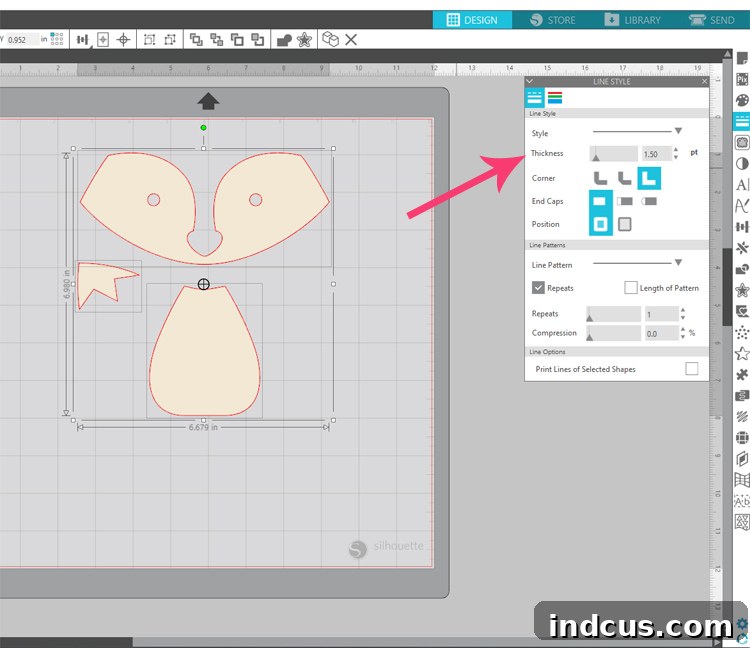Open the Text to Path script icon
This screenshot has width=750, height=648.
click(742, 206)
